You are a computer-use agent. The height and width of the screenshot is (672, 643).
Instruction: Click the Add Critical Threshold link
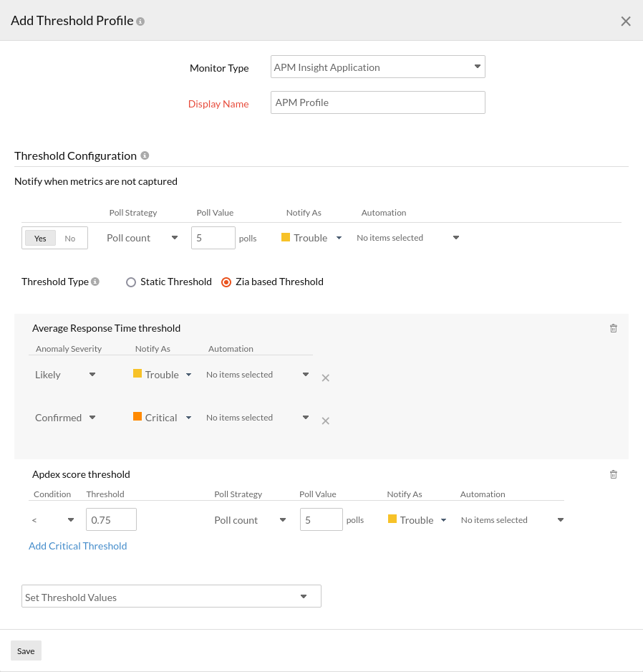(x=77, y=545)
